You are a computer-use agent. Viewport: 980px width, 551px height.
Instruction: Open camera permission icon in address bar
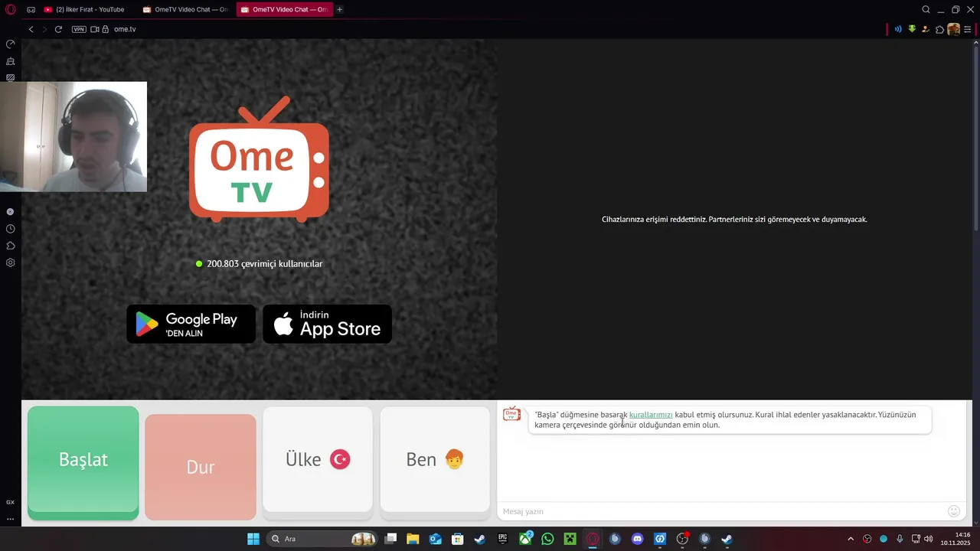click(95, 29)
